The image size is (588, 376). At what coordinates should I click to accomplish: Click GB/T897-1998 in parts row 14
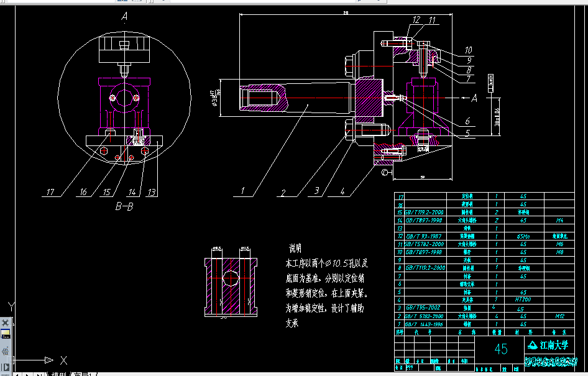[424, 221]
